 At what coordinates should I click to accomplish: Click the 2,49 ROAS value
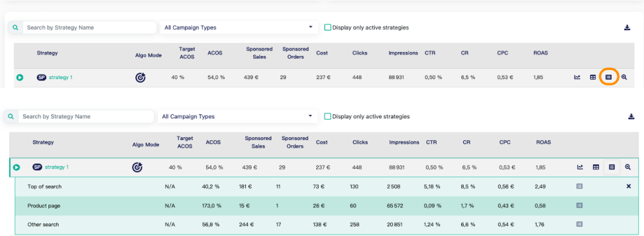point(540,186)
